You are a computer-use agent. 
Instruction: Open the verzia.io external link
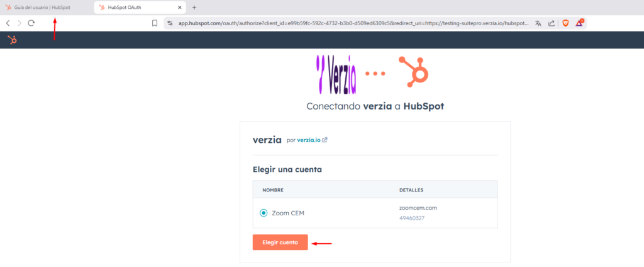point(312,140)
